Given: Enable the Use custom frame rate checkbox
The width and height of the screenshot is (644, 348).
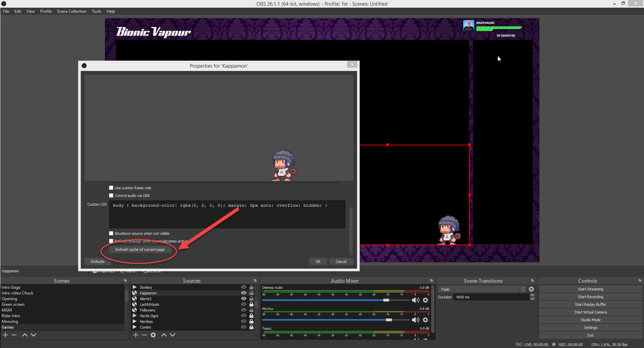Looking at the screenshot, I should (111, 188).
